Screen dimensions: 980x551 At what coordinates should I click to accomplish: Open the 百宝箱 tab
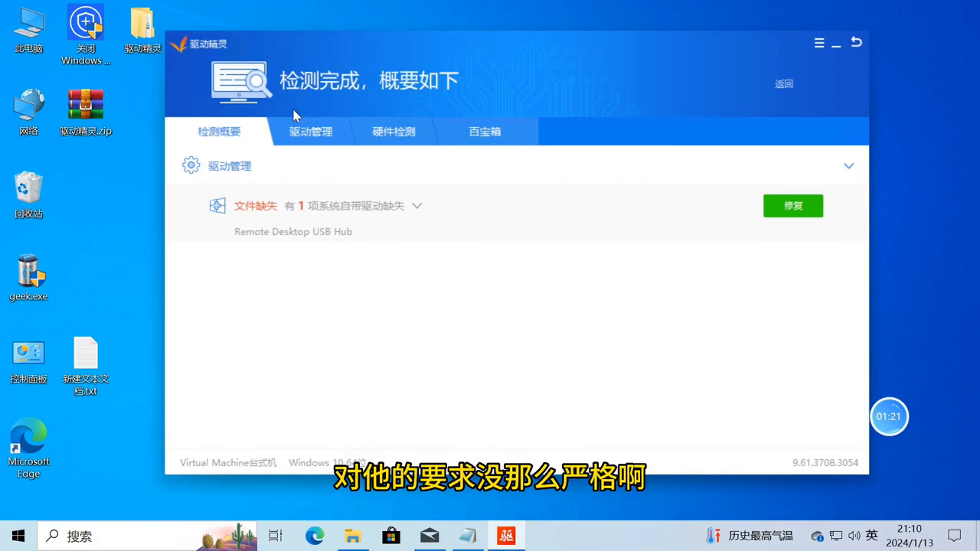tap(485, 132)
